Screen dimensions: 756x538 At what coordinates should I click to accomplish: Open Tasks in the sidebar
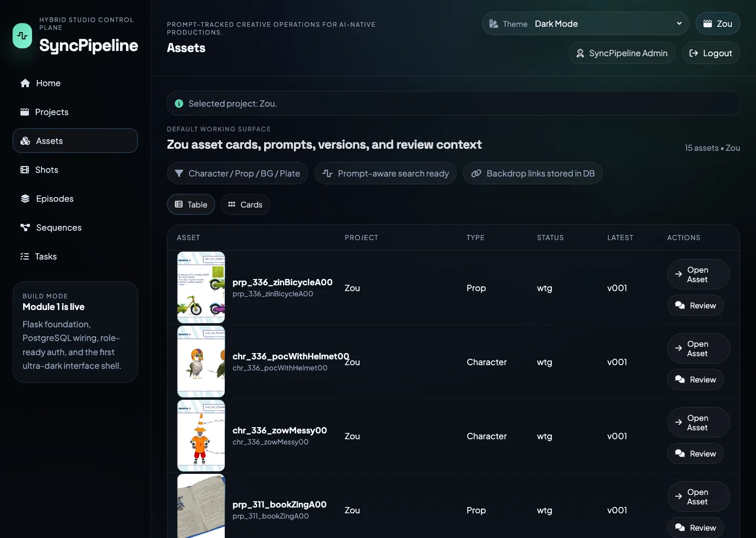pos(75,256)
